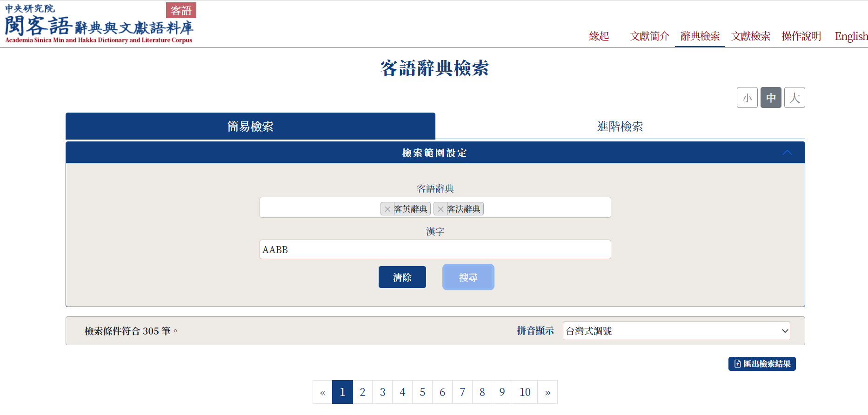Set font size to large (大)
Image resolution: width=868 pixels, height=415 pixels.
795,98
